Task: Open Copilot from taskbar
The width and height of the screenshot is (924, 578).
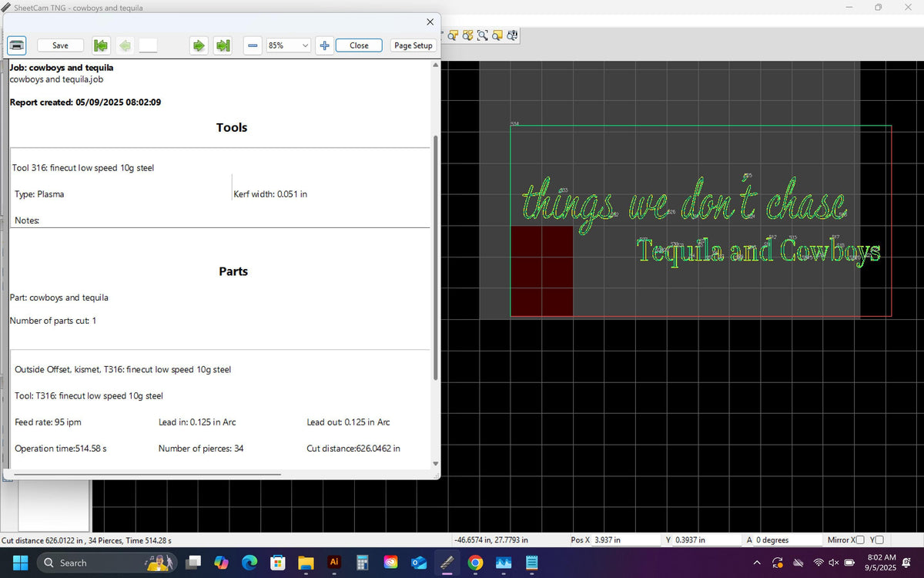Action: (x=222, y=563)
